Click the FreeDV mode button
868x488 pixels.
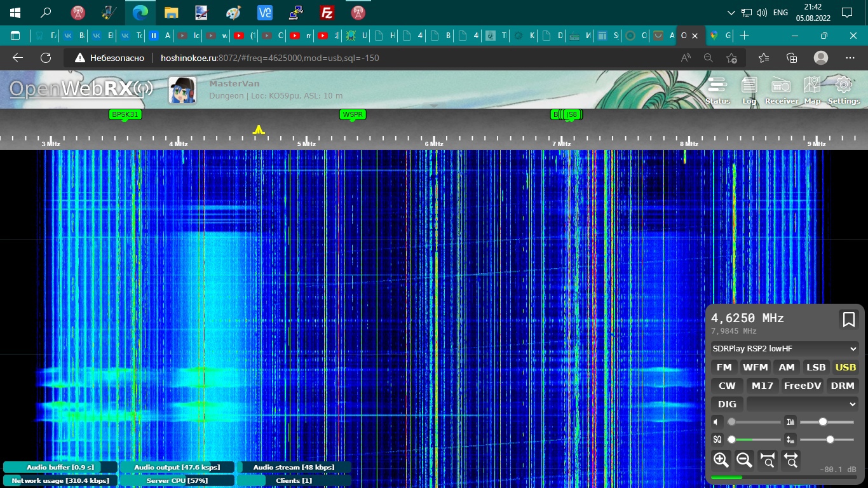click(x=803, y=386)
